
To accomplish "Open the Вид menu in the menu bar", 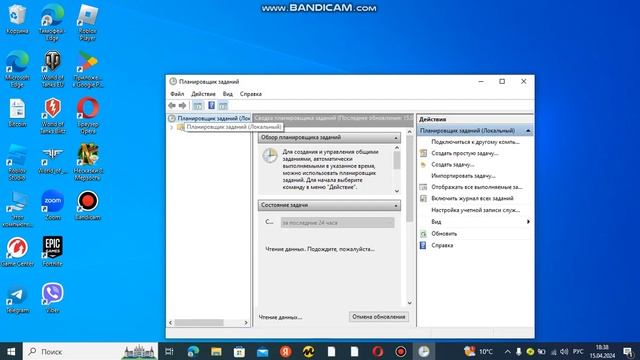I will (227, 94).
